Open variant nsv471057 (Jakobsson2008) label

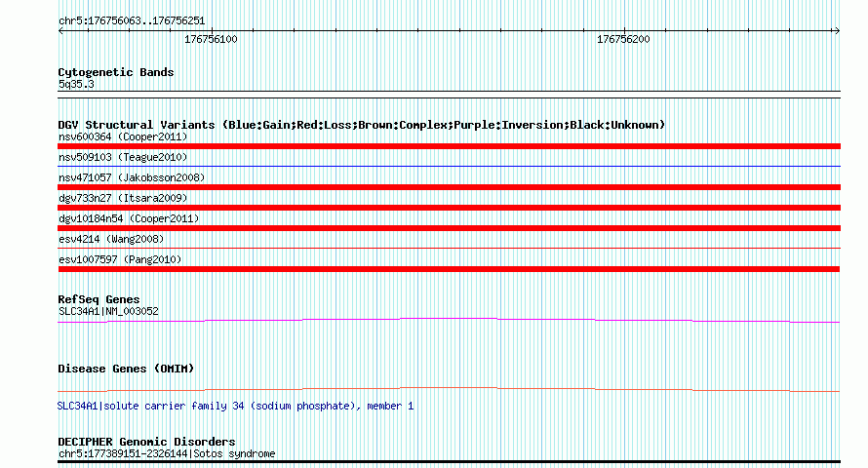click(x=132, y=177)
